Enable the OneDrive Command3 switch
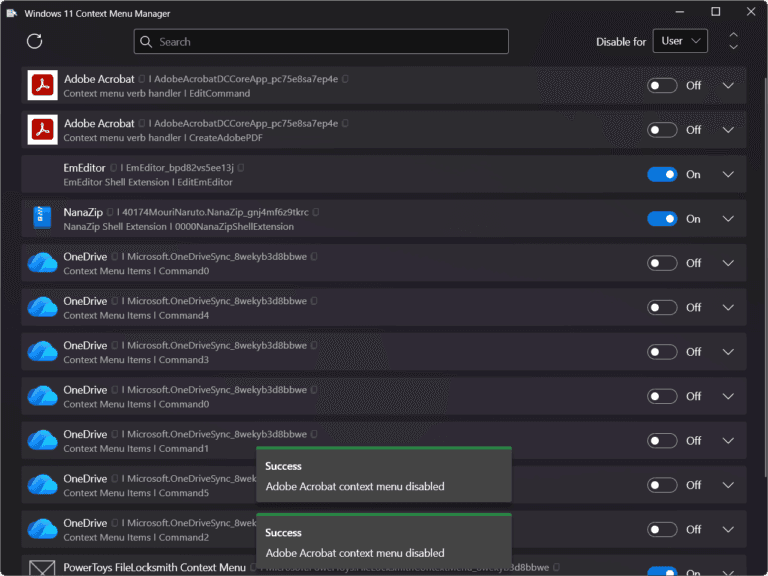768x576 pixels. point(662,352)
